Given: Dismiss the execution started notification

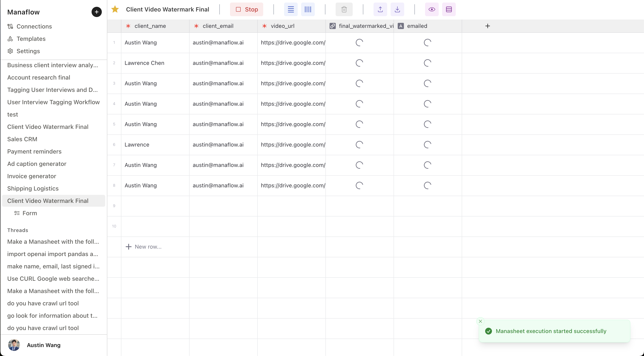Looking at the screenshot, I should pos(480,321).
